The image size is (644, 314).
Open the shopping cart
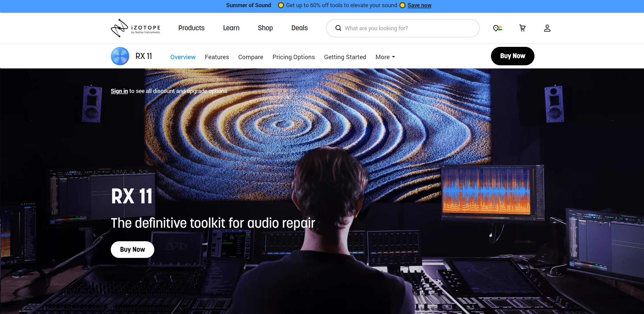coord(522,28)
